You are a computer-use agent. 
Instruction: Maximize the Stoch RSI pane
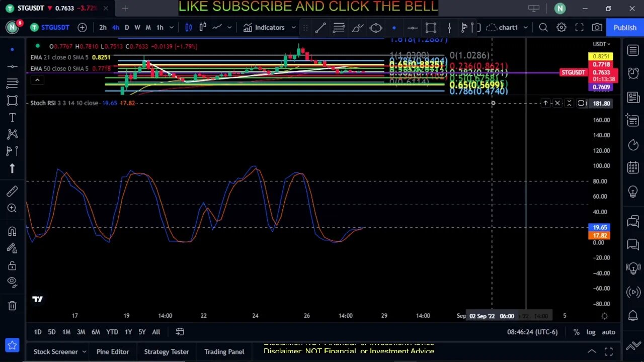click(581, 103)
